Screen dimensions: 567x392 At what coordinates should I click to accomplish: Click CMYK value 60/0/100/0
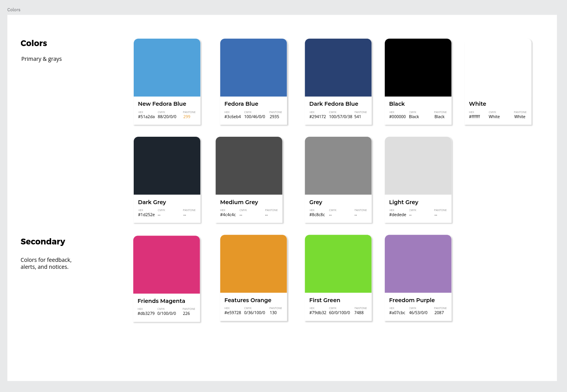coord(340,313)
